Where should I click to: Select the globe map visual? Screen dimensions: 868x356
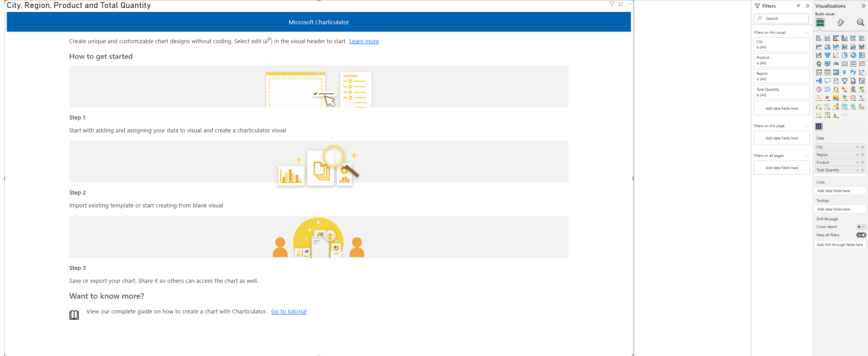coord(819,64)
